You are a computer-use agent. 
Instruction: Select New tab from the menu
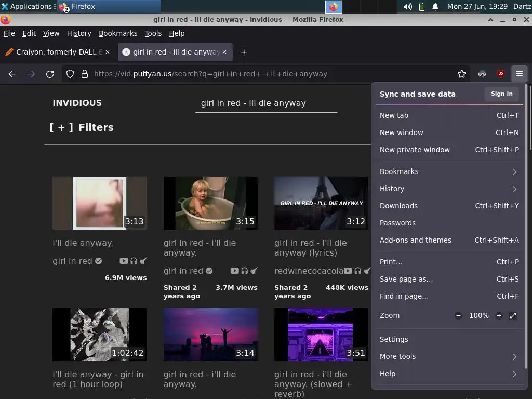coord(449,115)
